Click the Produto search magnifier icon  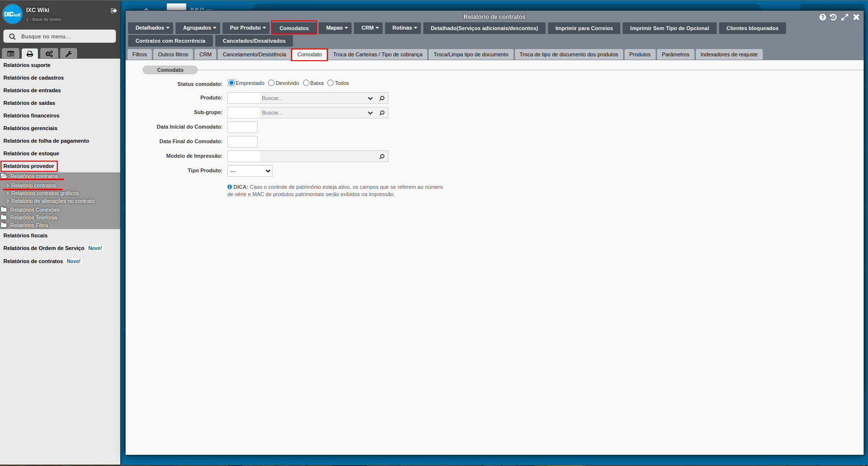[x=382, y=98]
